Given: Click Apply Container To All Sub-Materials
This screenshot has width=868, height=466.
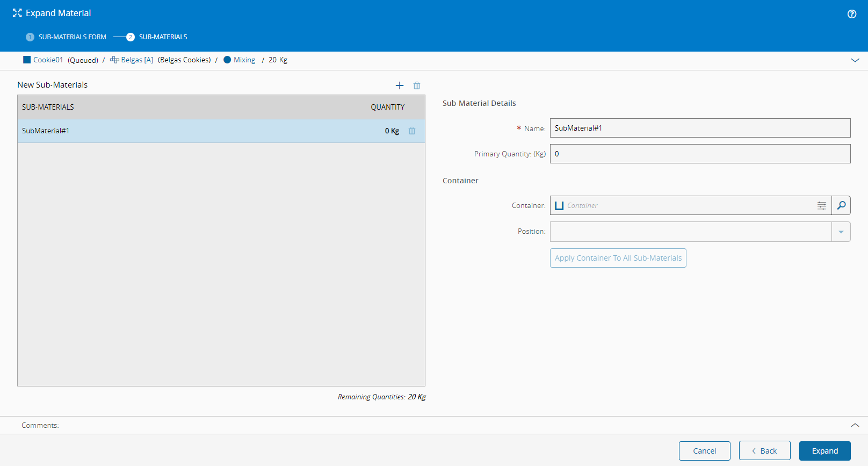Looking at the screenshot, I should pyautogui.click(x=618, y=258).
